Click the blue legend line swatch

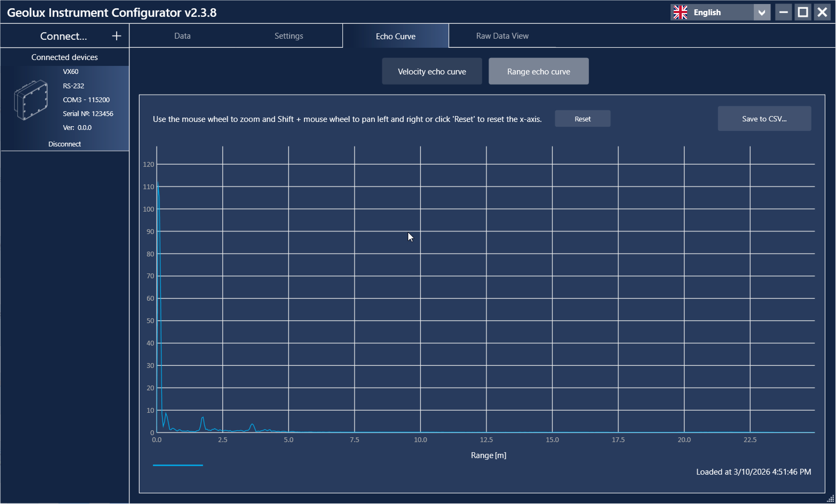[x=178, y=465]
